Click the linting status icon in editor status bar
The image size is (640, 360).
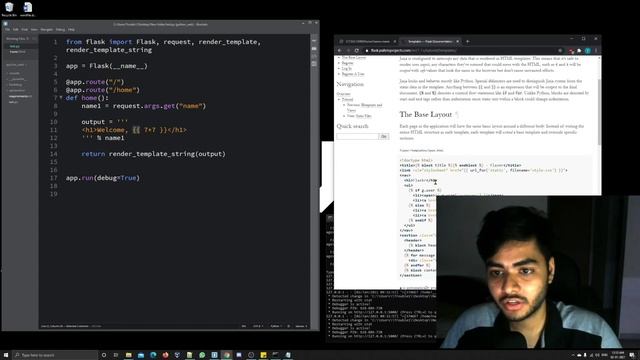289,326
